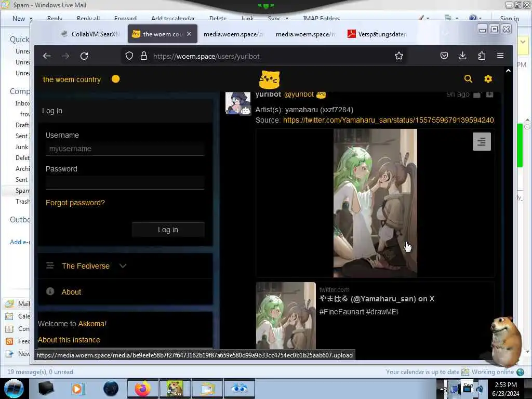Click yuribot avatar image
532x399 pixels.
coord(238,103)
